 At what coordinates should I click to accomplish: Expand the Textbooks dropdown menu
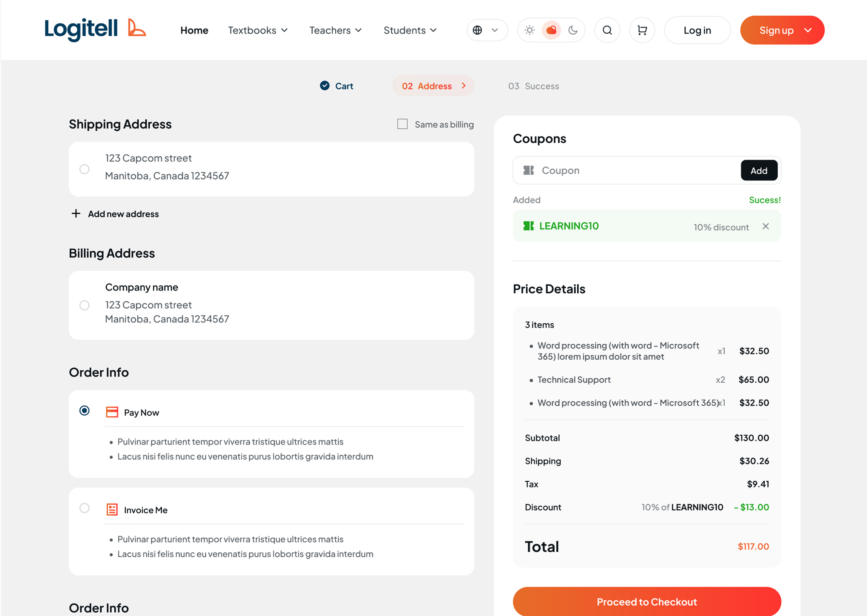point(258,30)
